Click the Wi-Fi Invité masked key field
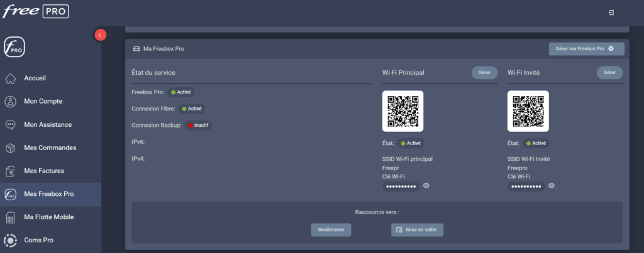Screen dimensions: 644x253 tap(526, 186)
